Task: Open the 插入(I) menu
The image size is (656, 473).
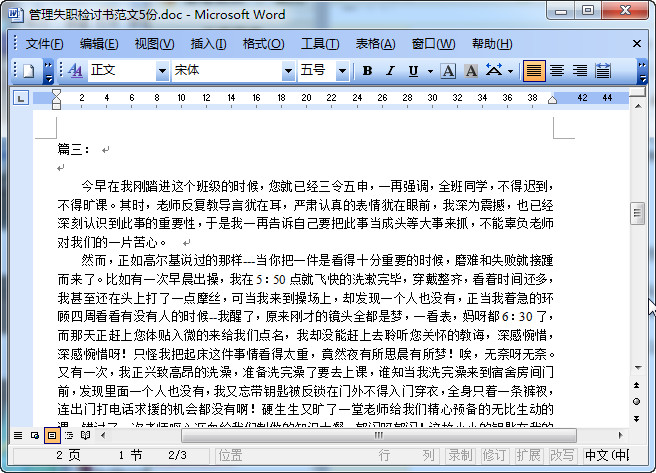Action: [x=208, y=43]
